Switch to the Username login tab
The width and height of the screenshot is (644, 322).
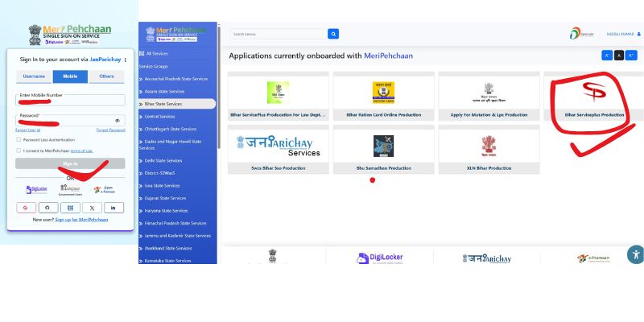(x=34, y=76)
